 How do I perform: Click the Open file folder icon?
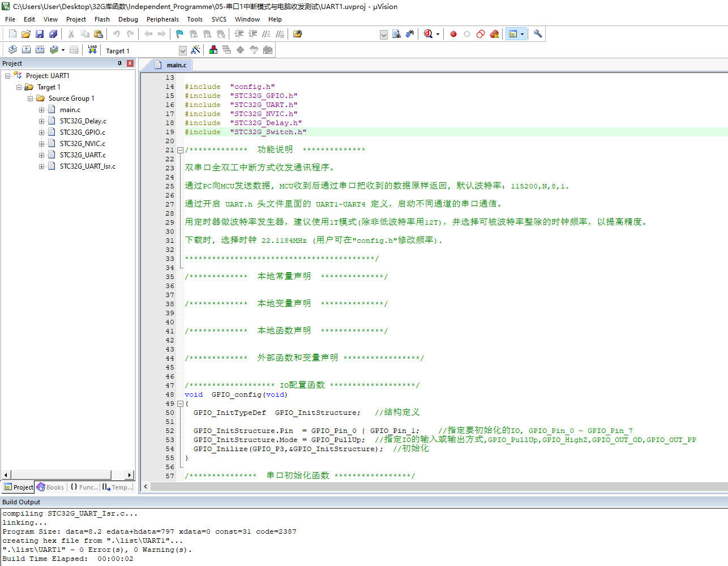26,34
